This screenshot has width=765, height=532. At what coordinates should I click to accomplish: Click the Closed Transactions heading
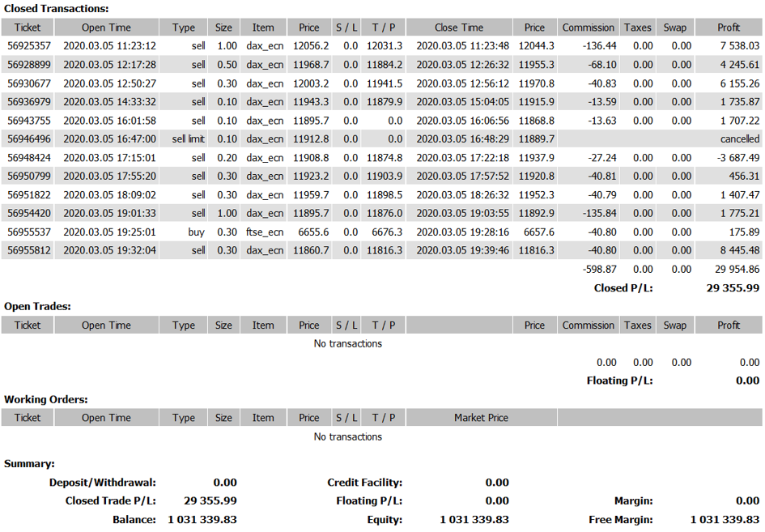pos(56,8)
